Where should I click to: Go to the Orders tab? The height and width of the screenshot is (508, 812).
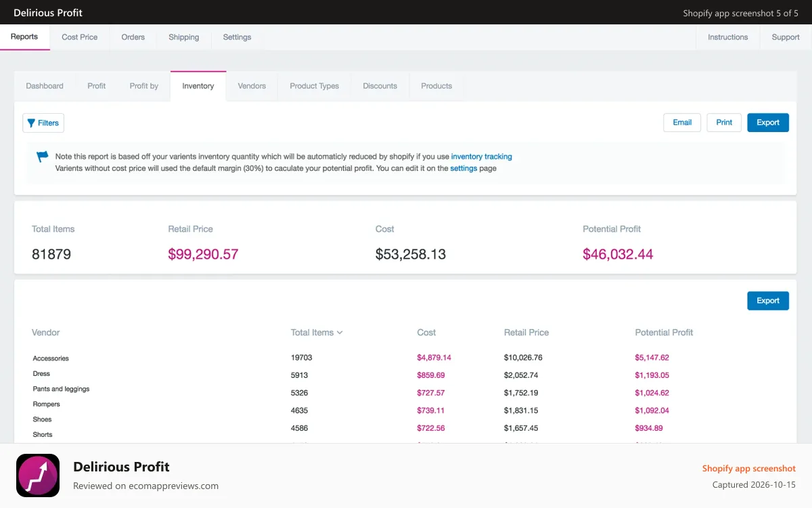133,37
